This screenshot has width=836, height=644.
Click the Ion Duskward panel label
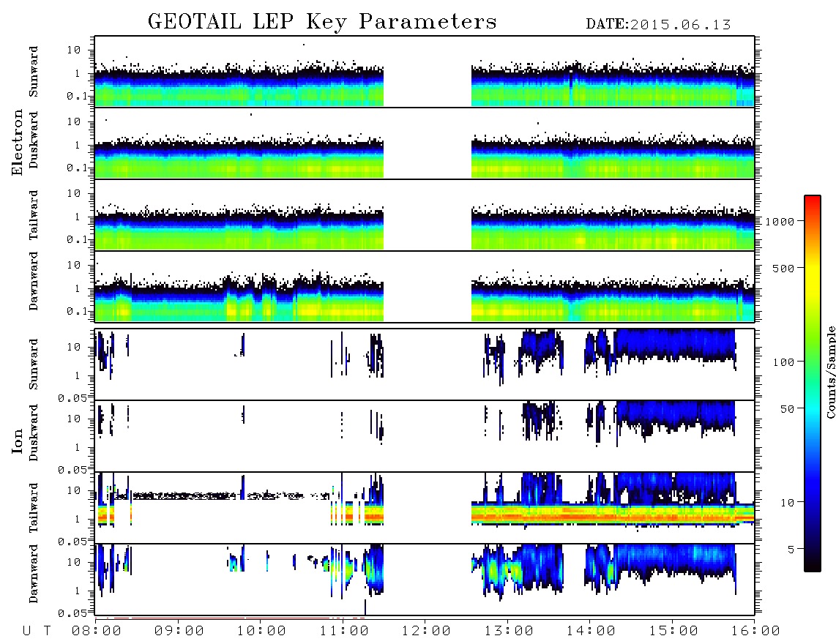[34, 433]
